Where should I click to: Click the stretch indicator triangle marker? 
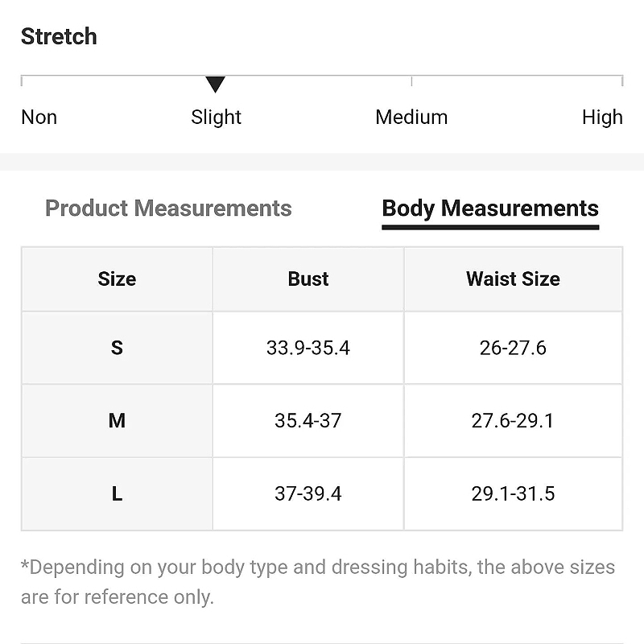[215, 85]
